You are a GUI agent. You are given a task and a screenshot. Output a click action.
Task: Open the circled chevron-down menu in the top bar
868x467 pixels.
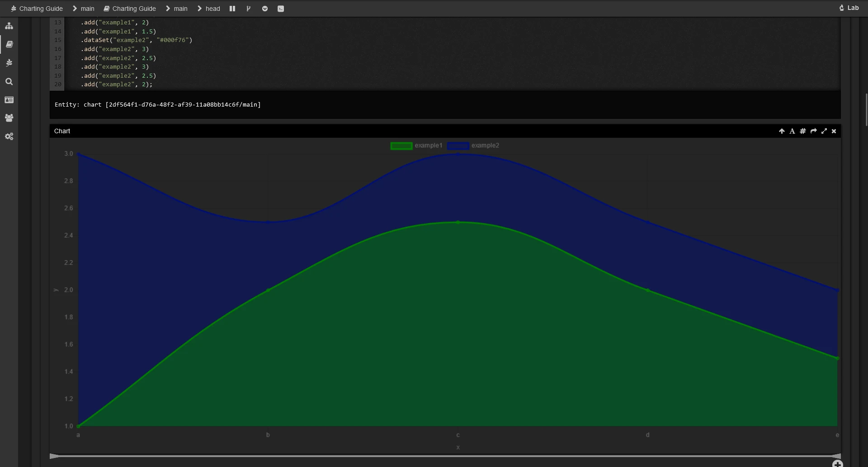click(x=265, y=9)
